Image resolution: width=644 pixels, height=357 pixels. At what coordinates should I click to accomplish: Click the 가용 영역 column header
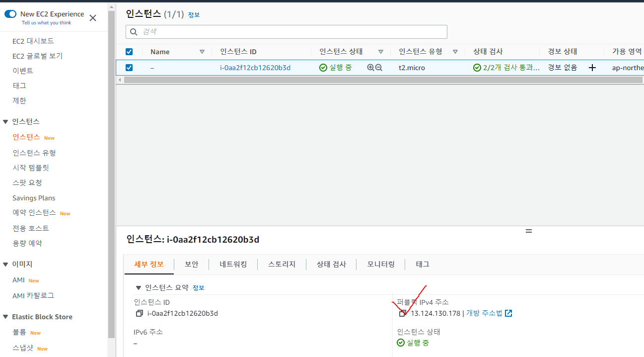click(627, 51)
